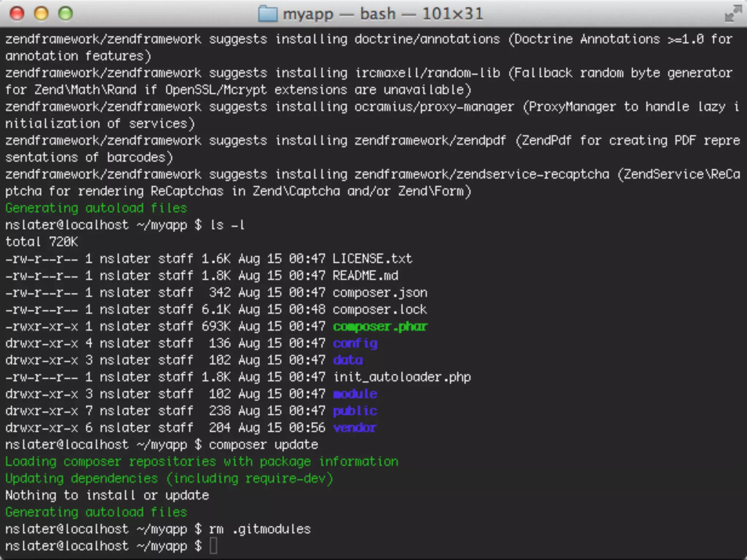This screenshot has width=747, height=560.
Task: Click the blue public directory name
Action: pos(355,411)
